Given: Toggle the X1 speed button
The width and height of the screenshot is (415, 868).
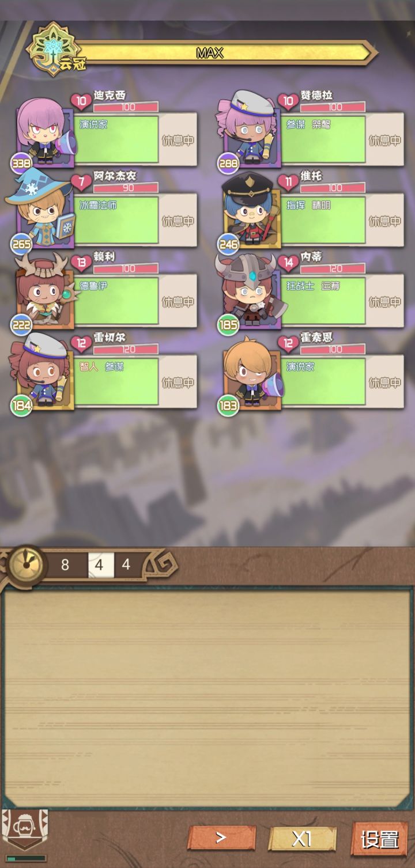Looking at the screenshot, I should tap(302, 839).
